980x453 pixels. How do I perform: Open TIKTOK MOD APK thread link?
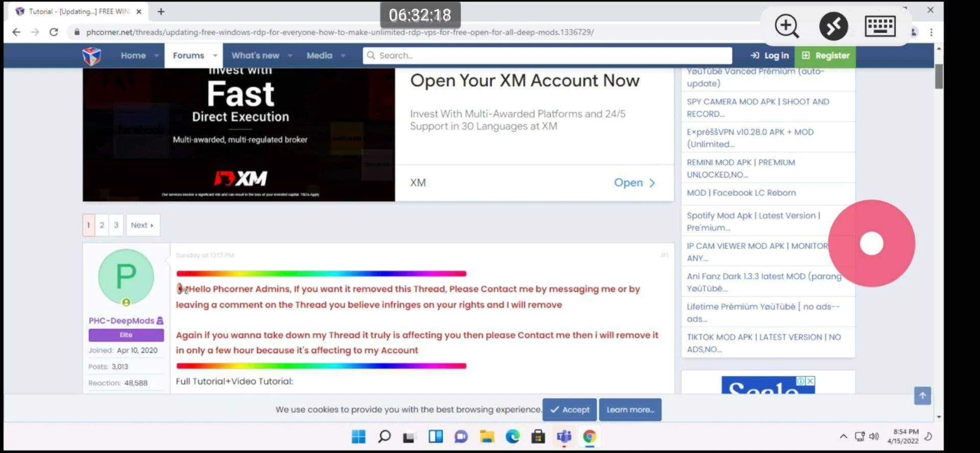pyautogui.click(x=764, y=343)
